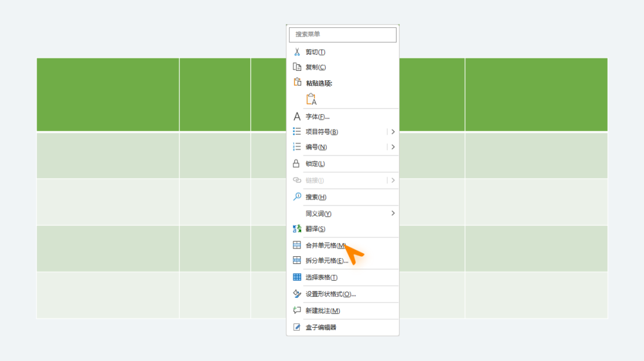
Task: Click the 翻译 translate icon
Action: [x=296, y=228]
